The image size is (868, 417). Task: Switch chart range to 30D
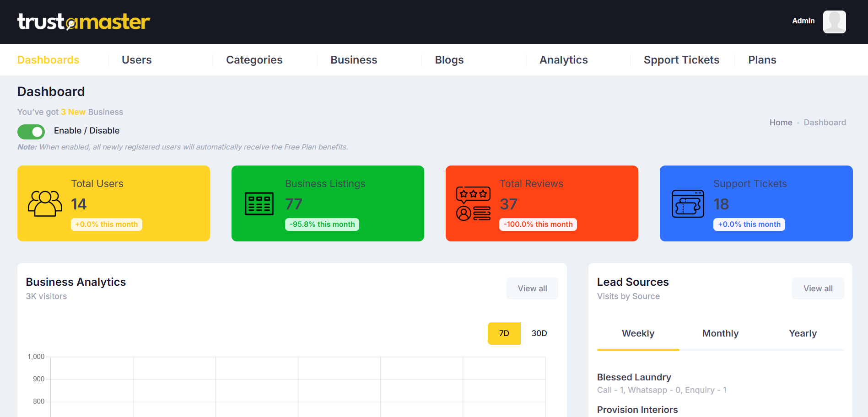pos(539,333)
